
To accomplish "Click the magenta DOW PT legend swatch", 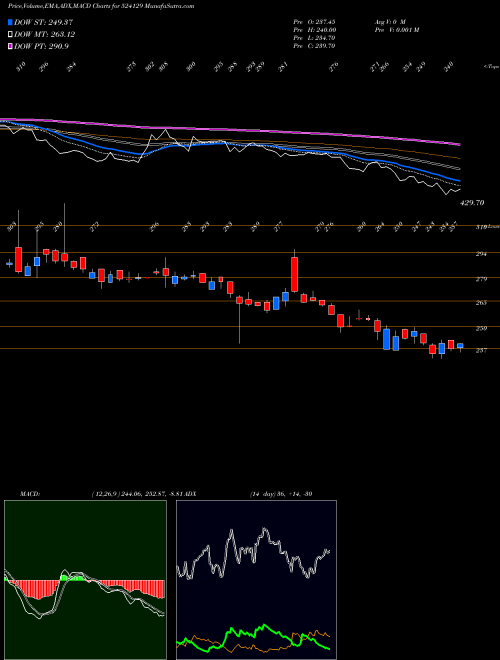I will click(10, 46).
